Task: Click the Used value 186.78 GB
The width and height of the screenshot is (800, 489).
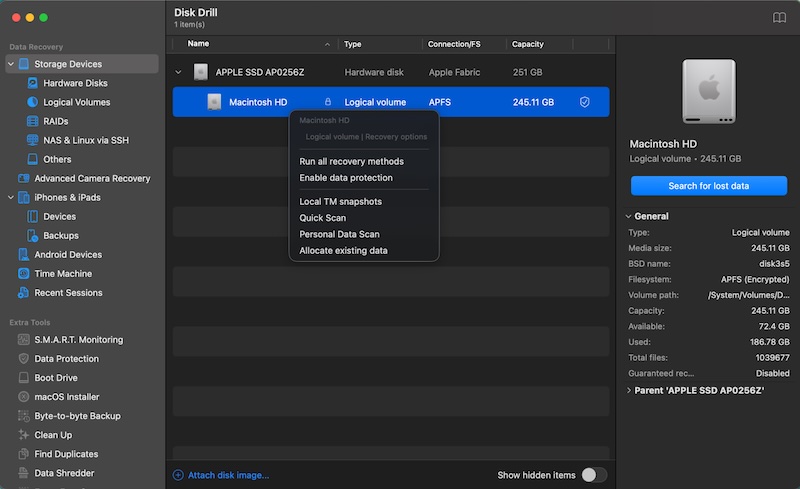Action: pyautogui.click(x=769, y=342)
